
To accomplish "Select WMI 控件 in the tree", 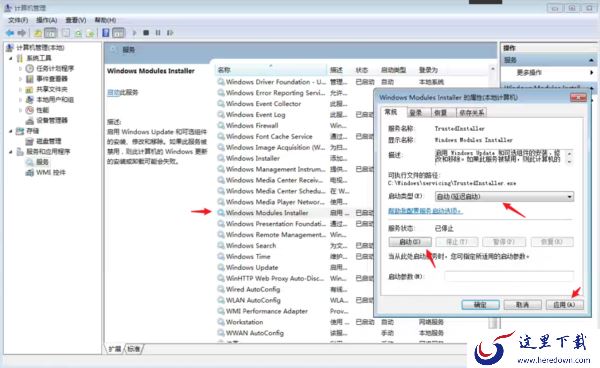I will pos(51,173).
